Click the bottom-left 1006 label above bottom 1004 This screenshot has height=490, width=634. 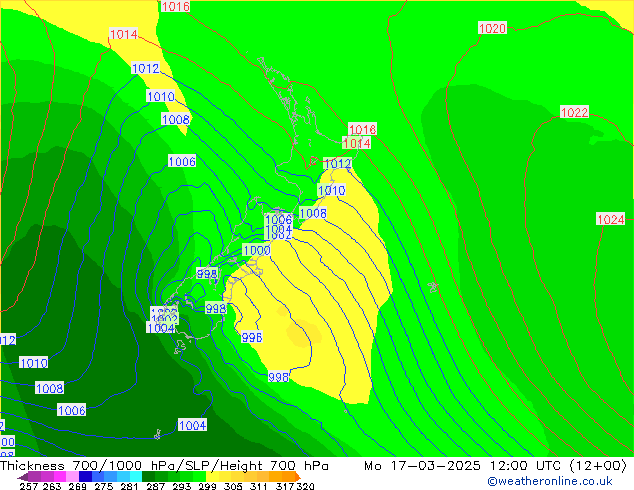72,410
